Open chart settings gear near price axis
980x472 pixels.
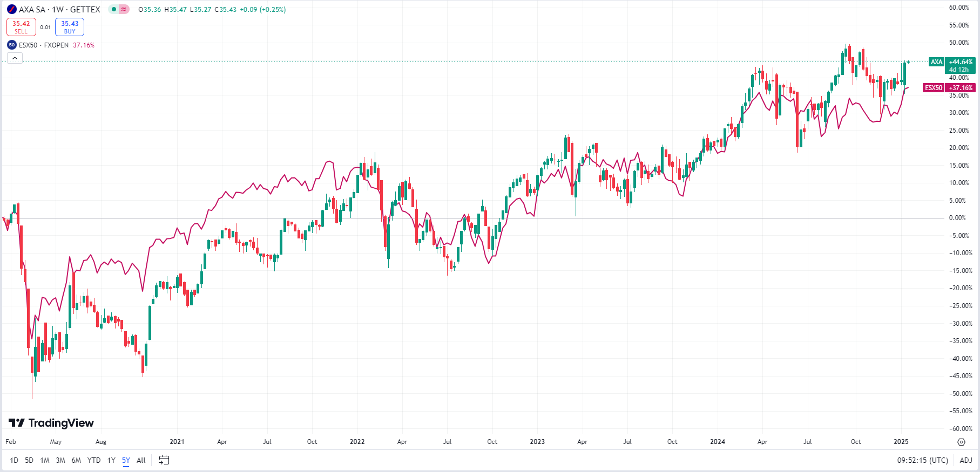pos(961,442)
